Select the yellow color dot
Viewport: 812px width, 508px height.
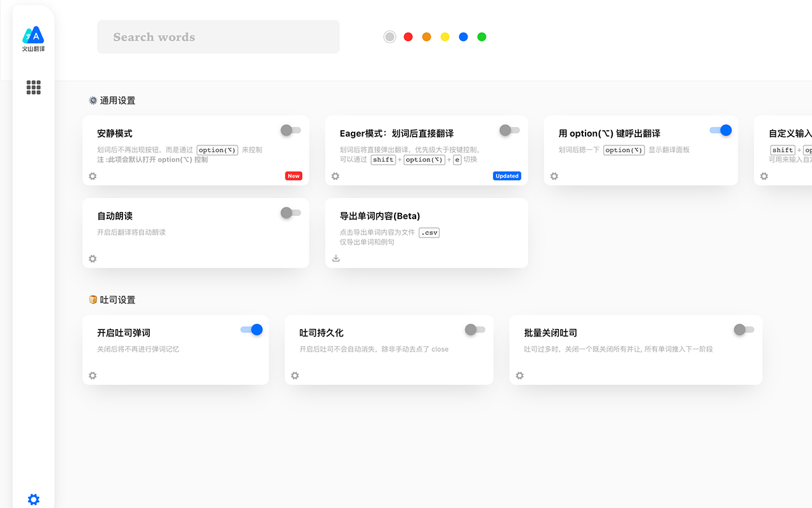pyautogui.click(x=445, y=37)
